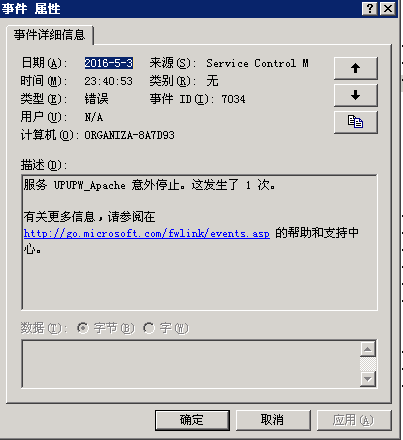Go to previous event with up arrow
Screen dimensions: 403x440
356,68
